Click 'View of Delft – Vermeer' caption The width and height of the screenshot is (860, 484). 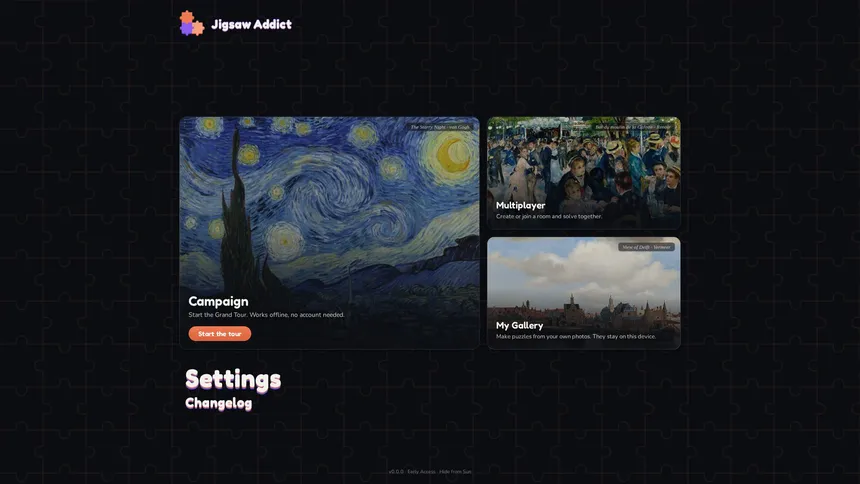tap(646, 247)
